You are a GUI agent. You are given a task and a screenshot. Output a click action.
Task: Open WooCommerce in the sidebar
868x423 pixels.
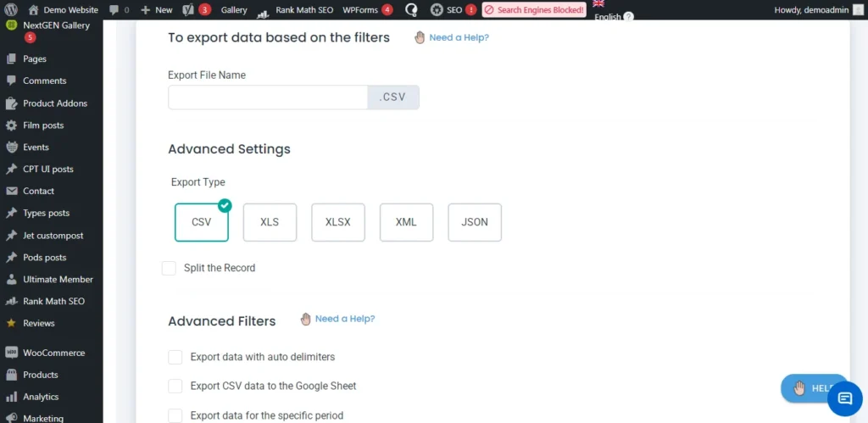pyautogui.click(x=53, y=353)
